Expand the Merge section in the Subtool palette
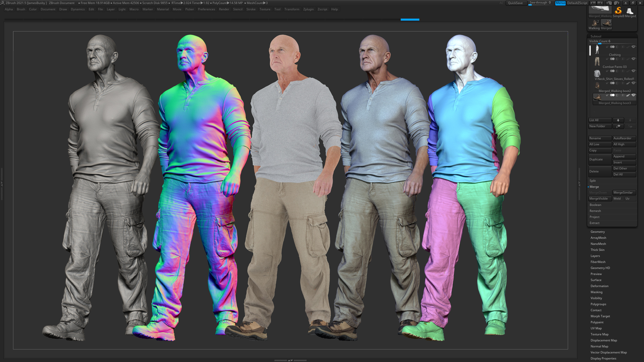This screenshot has width=644, height=362. pyautogui.click(x=594, y=187)
